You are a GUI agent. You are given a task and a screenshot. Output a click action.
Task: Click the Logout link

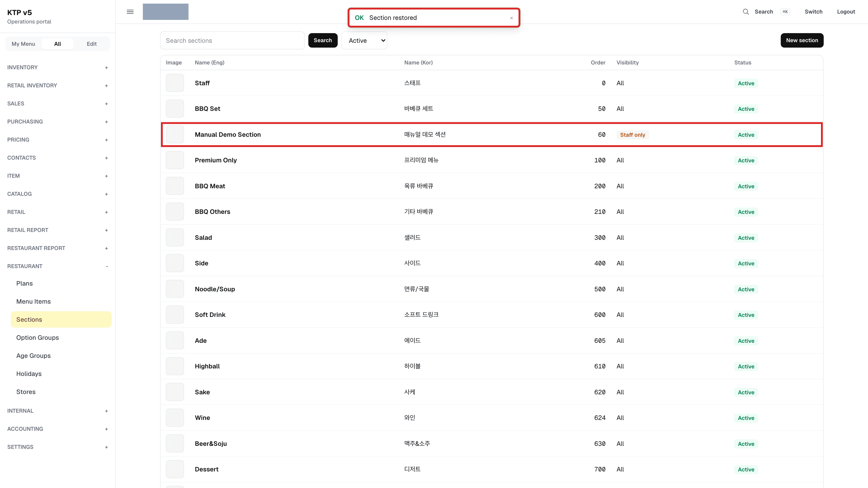click(x=846, y=12)
